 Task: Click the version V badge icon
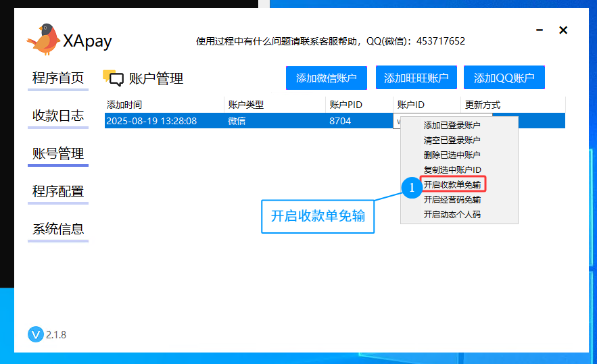(x=35, y=334)
